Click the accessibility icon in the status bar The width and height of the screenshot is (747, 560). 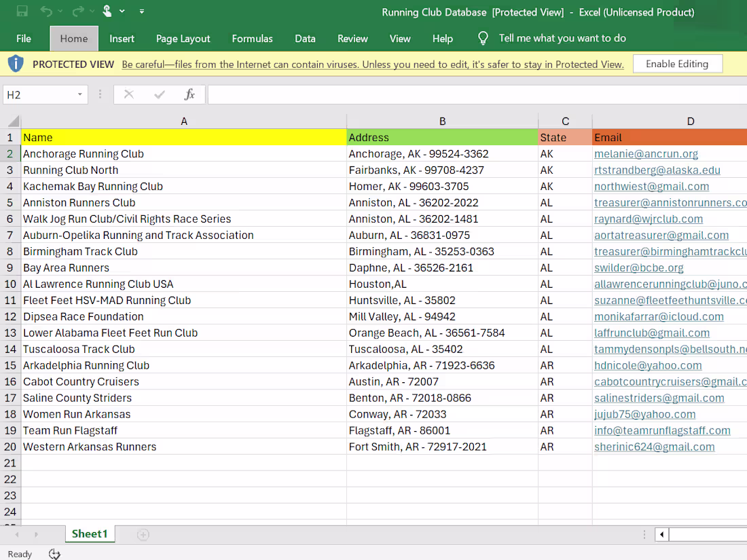click(x=54, y=554)
